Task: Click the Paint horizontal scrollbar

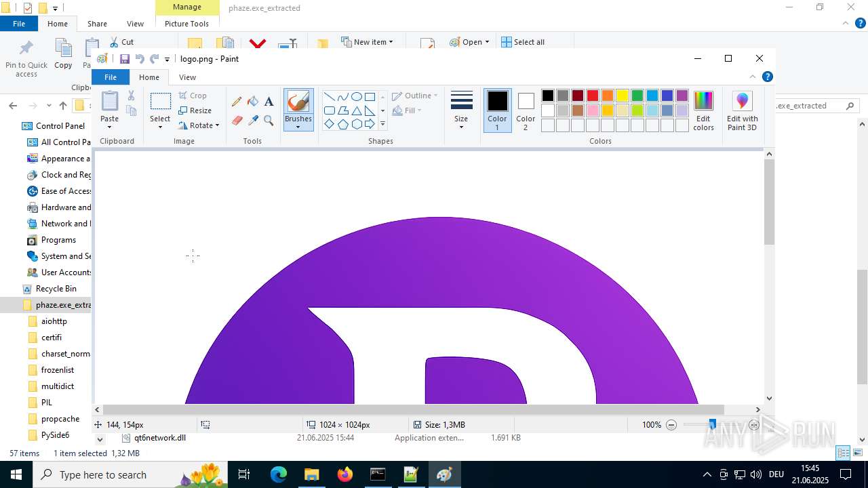Action: (414, 410)
